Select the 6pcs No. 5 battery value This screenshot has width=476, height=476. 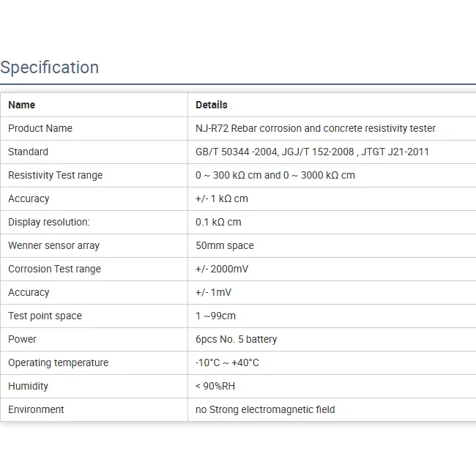tap(237, 339)
